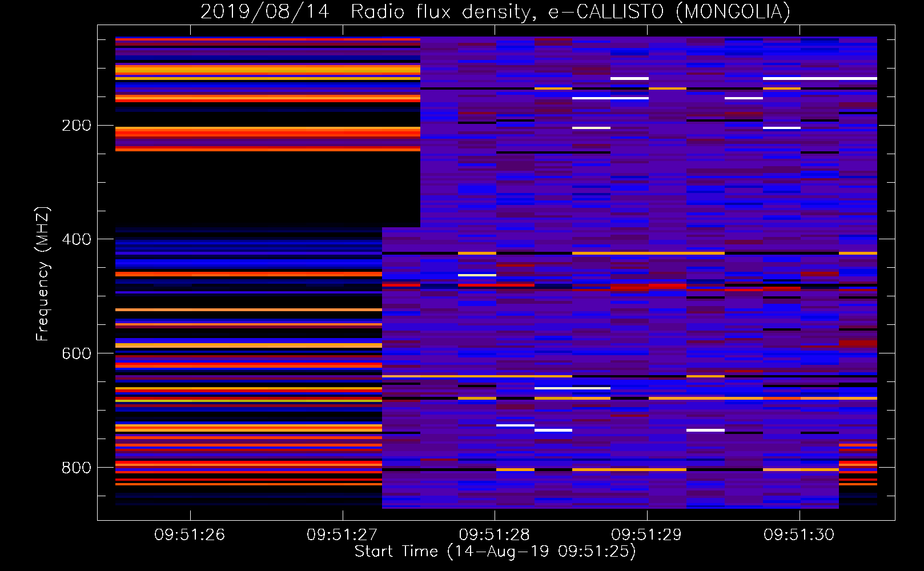The width and height of the screenshot is (924, 571).
Task: Click the y-axis tick label '600'
Action: (x=77, y=353)
